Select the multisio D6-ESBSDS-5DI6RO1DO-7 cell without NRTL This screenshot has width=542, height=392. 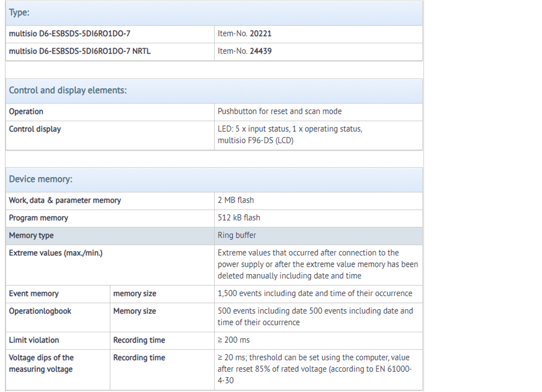(x=110, y=34)
